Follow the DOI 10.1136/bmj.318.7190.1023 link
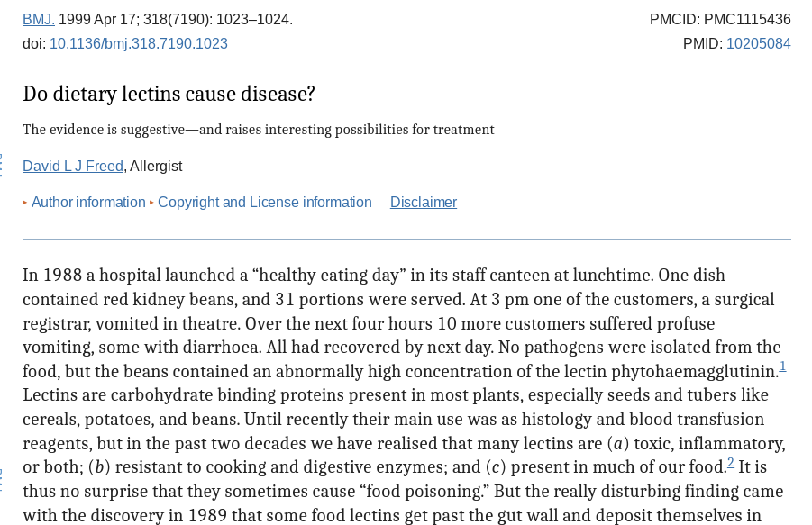 [138, 44]
